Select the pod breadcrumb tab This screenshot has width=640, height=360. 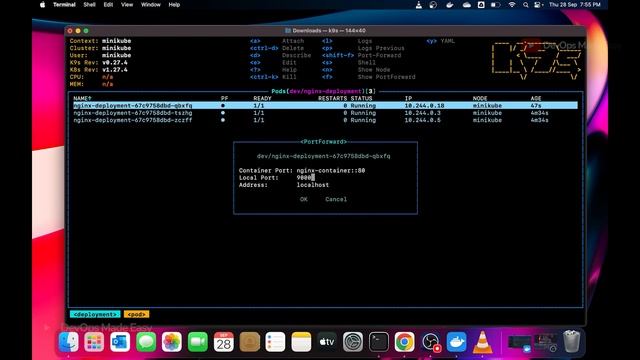pos(136,314)
